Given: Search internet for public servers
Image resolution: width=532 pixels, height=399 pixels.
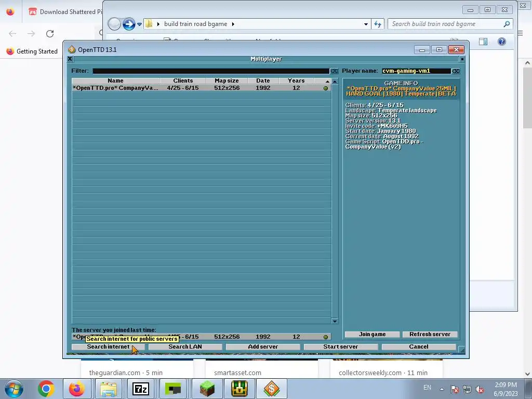Looking at the screenshot, I should 108,347.
